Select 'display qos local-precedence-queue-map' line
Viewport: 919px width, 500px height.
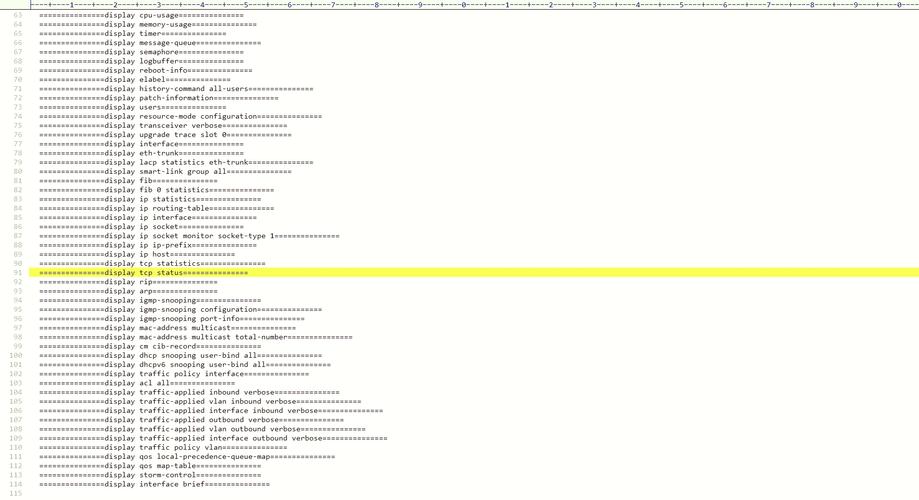click(187, 457)
